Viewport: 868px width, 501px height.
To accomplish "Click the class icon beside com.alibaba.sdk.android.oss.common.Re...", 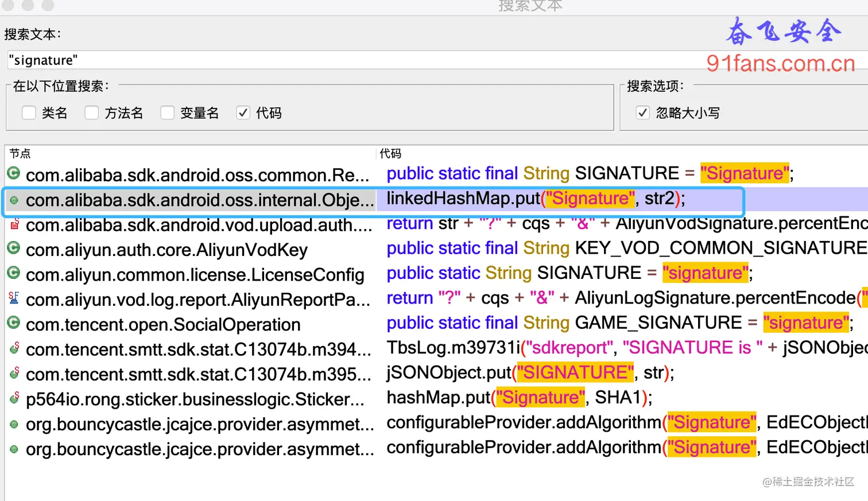I will click(14, 173).
